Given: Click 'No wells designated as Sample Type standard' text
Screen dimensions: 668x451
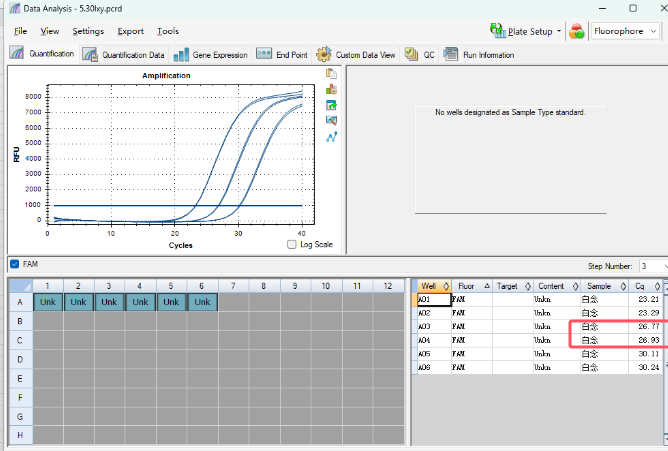Looking at the screenshot, I should tap(510, 112).
